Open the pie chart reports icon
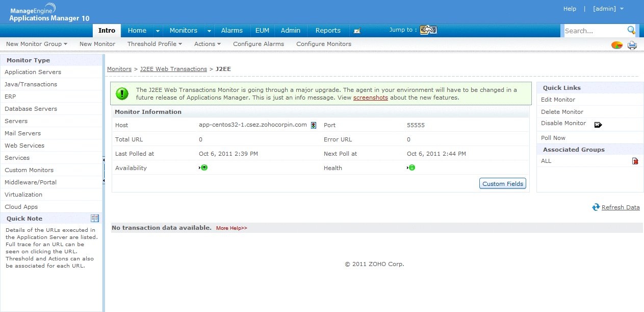Image resolution: width=644 pixels, height=312 pixels. tap(616, 45)
